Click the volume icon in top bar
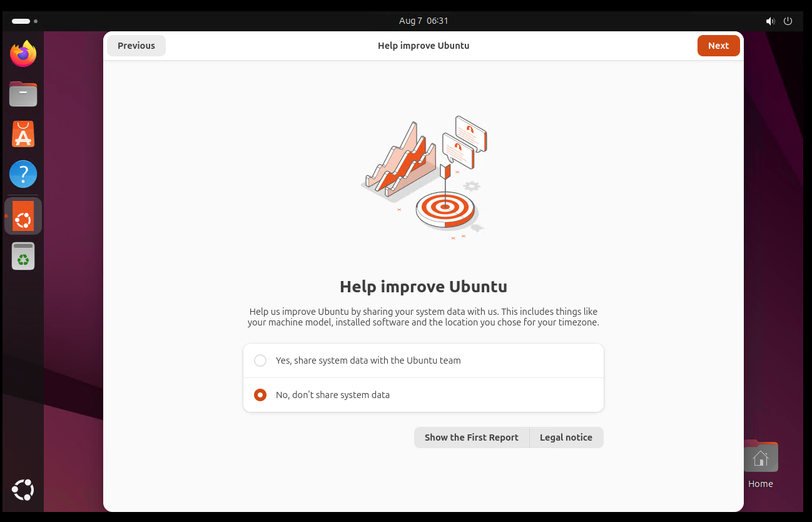This screenshot has height=522, width=812. pyautogui.click(x=770, y=21)
